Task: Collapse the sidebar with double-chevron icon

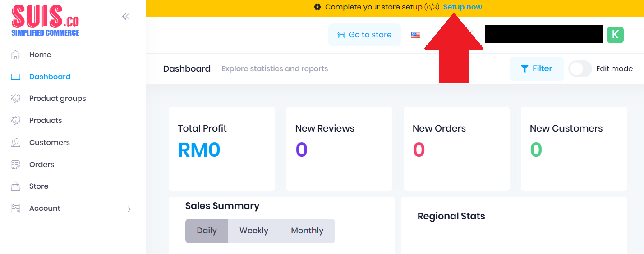Action: pos(126,17)
